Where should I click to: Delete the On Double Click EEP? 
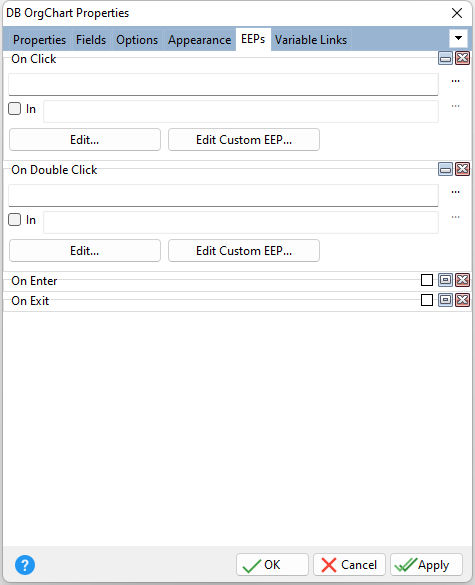click(462, 169)
